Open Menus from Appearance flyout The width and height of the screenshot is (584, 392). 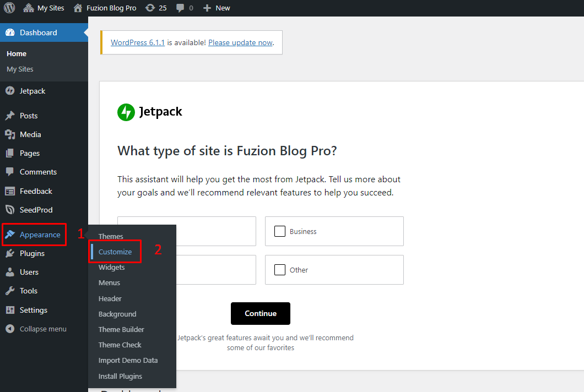109,282
